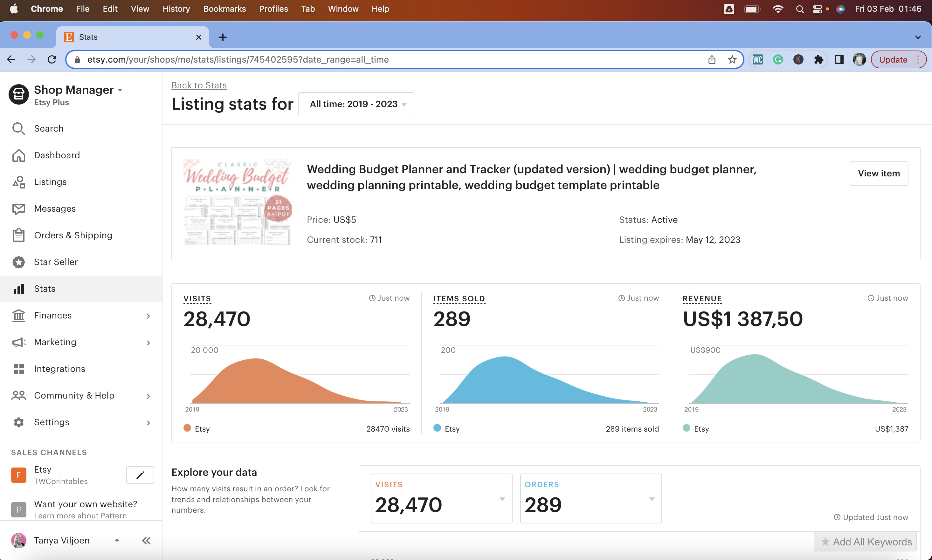The height and width of the screenshot is (560, 932).
Task: Open the Orders metric dropdown
Action: coord(652,499)
